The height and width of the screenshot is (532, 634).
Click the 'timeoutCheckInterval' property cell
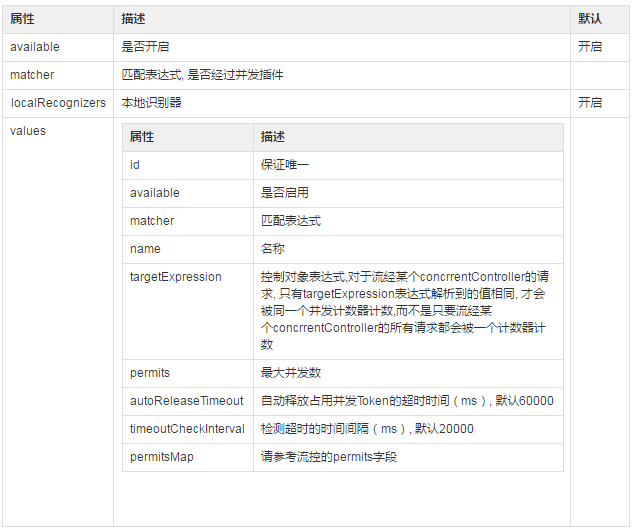[x=187, y=429]
